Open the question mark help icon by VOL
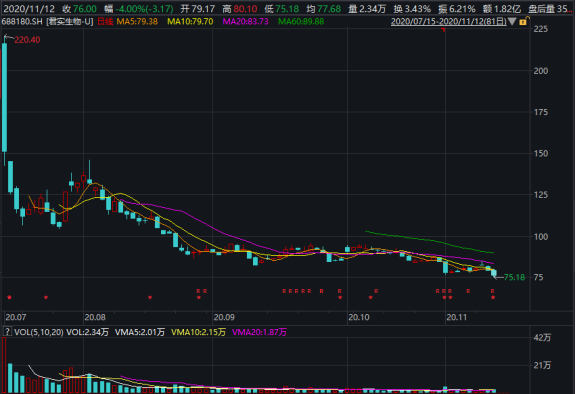The height and width of the screenshot is (394, 576). click(x=7, y=332)
